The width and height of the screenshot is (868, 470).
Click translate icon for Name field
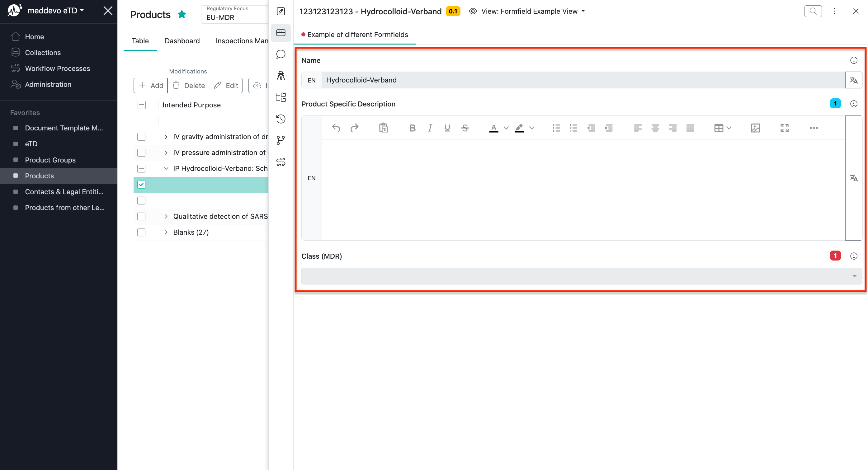[x=853, y=80]
